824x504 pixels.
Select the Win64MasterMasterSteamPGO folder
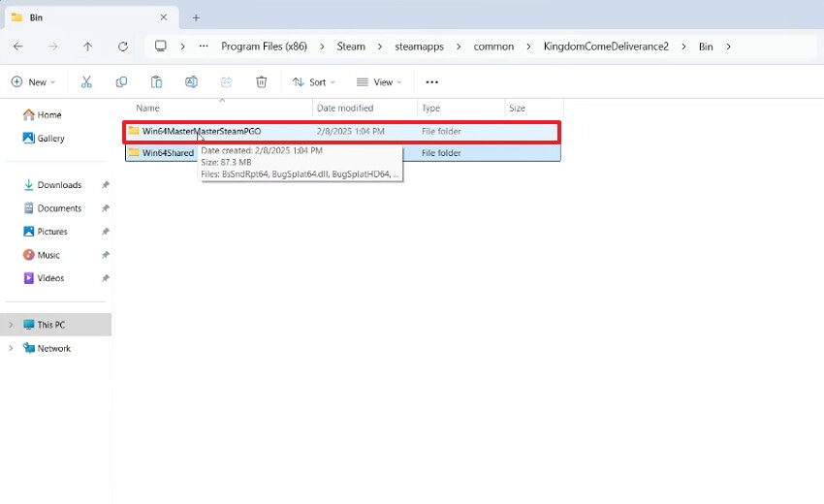click(x=342, y=132)
